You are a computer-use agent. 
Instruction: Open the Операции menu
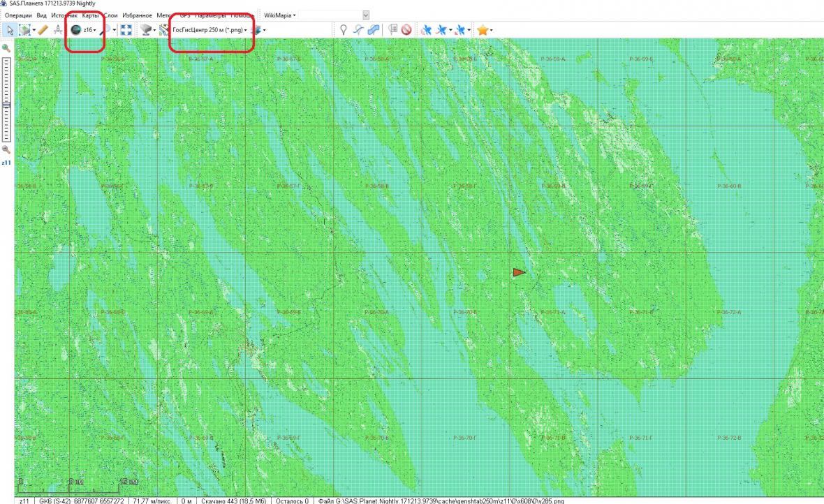[x=18, y=15]
